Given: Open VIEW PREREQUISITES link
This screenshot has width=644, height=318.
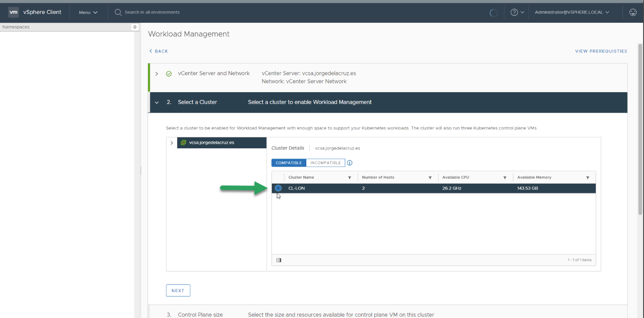Looking at the screenshot, I should tap(601, 51).
